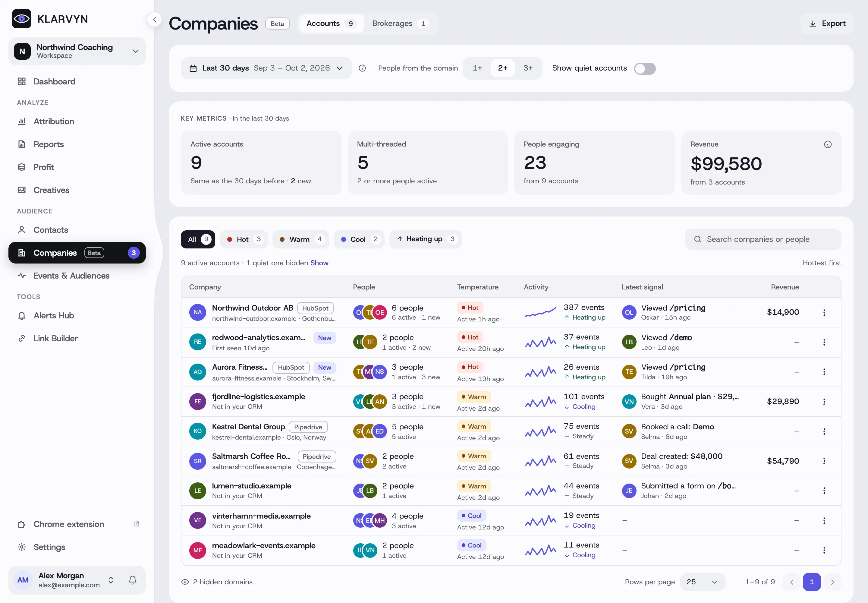
Task: Filter accounts by Hot temperature
Action: pos(244,239)
